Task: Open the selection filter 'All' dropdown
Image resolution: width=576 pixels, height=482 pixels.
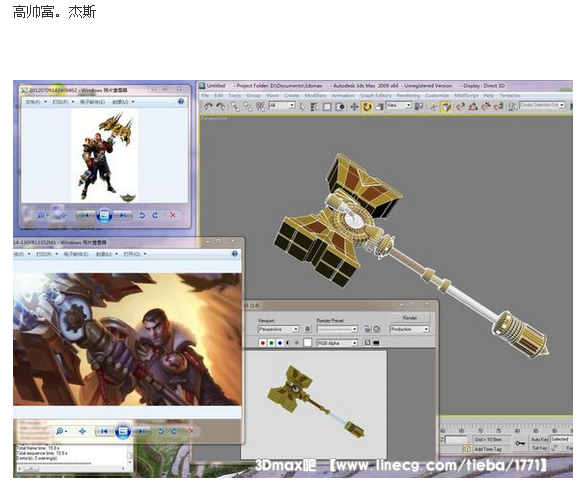Action: click(282, 105)
